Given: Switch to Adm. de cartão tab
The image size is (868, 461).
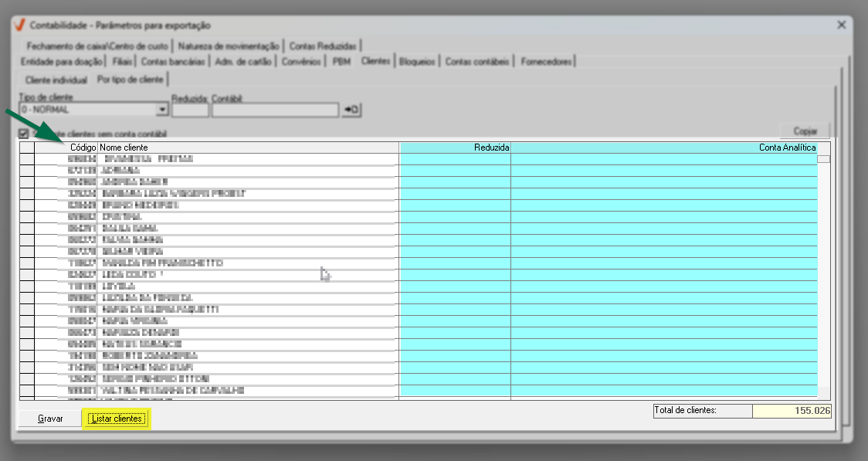Looking at the screenshot, I should [243, 62].
